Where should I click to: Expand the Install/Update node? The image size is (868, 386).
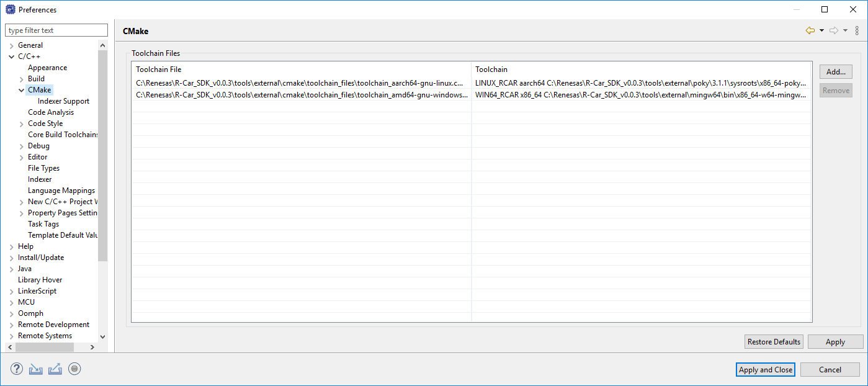pos(12,258)
